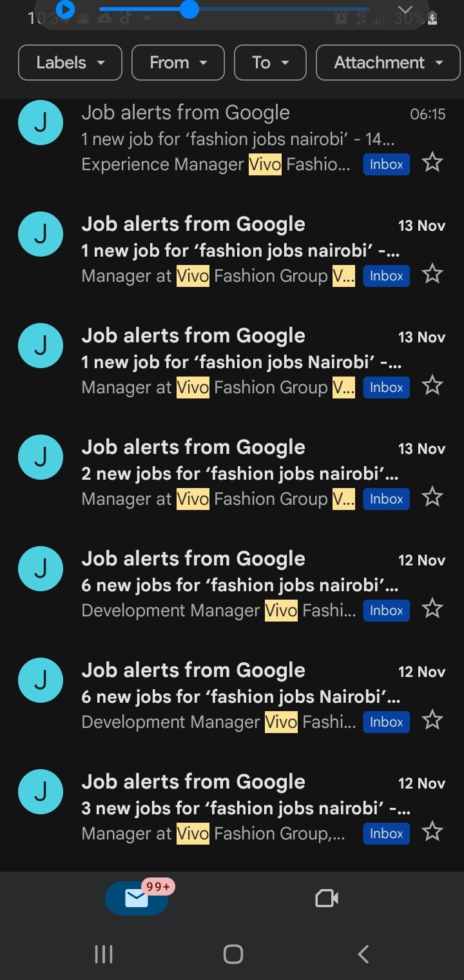Viewport: 464px width, 980px height.
Task: Toggle the star on the '3 new jobs' email
Action: coord(432,832)
